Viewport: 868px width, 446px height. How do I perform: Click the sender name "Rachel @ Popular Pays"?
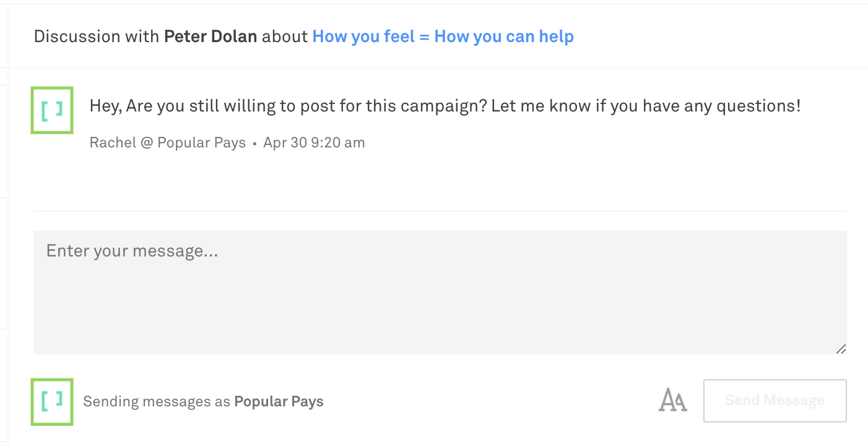point(167,143)
